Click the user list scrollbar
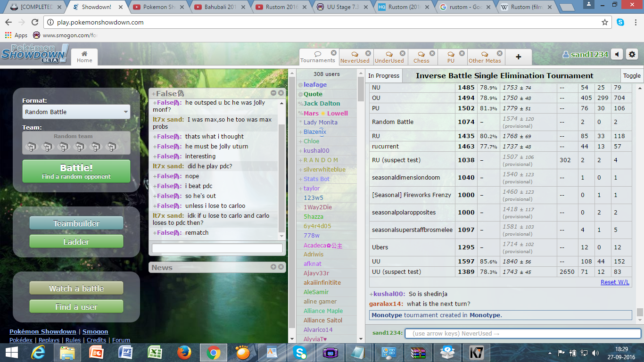This screenshot has width=644, height=362. [361, 90]
